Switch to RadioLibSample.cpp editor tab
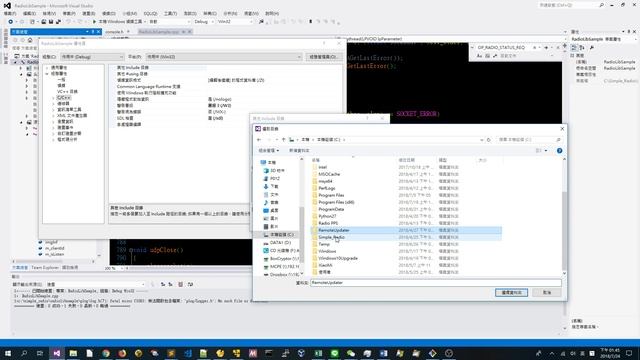Viewport: 640px width, 360px height. (159, 31)
